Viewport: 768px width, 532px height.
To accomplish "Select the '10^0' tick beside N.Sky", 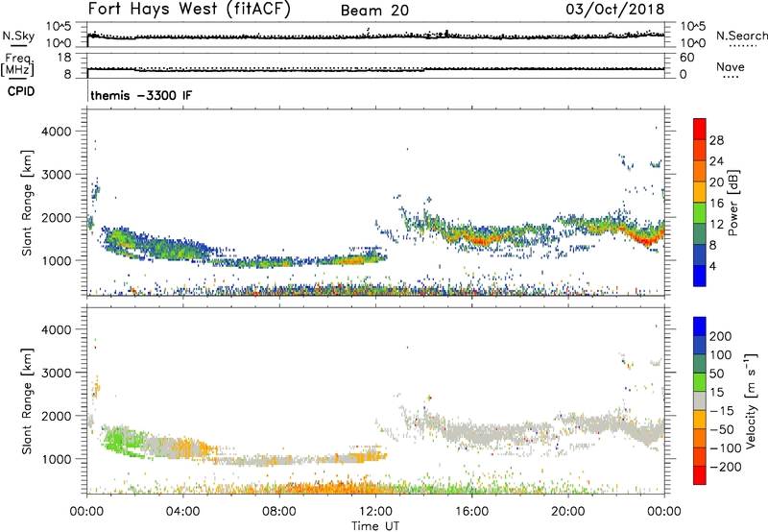I will click(59, 43).
